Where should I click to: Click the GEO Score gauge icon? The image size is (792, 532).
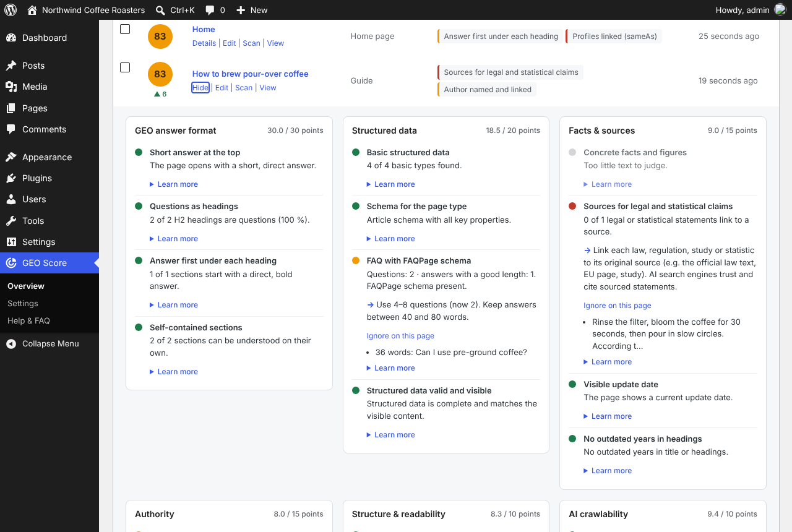[x=11, y=263]
